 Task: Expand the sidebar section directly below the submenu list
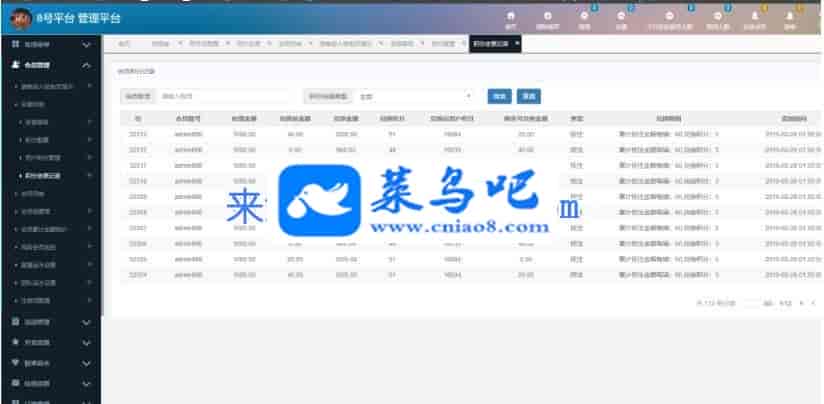51,322
